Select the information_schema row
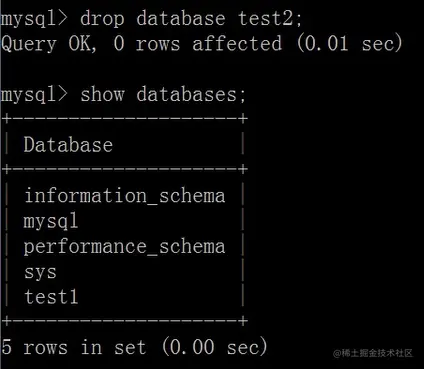 (x=125, y=195)
